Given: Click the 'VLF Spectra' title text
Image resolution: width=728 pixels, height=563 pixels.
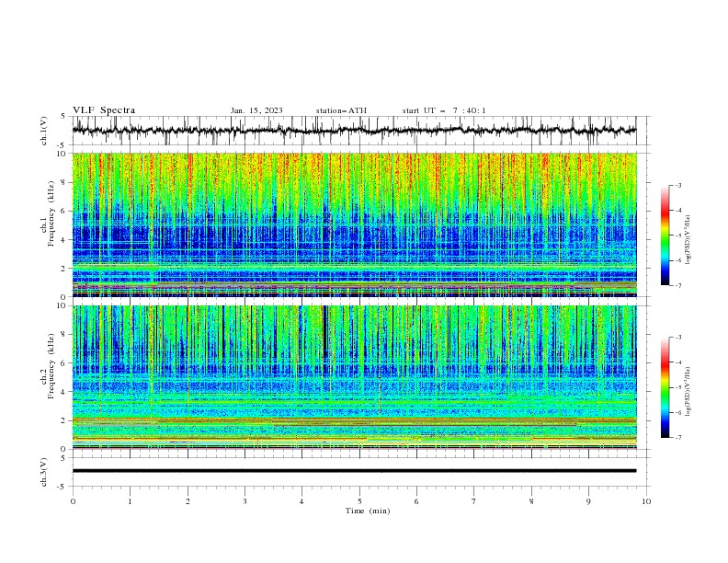Looking at the screenshot, I should [104, 110].
